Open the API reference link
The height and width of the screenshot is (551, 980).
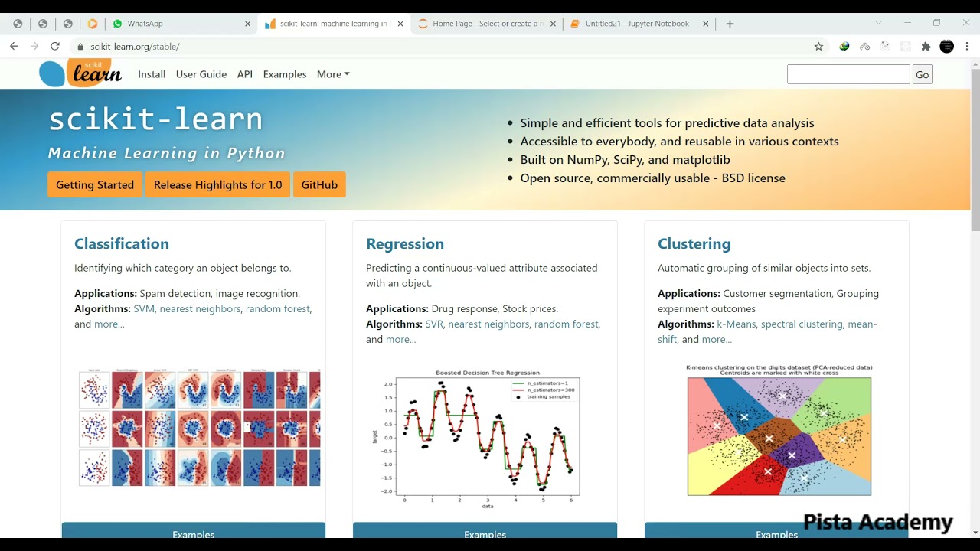[x=245, y=74]
